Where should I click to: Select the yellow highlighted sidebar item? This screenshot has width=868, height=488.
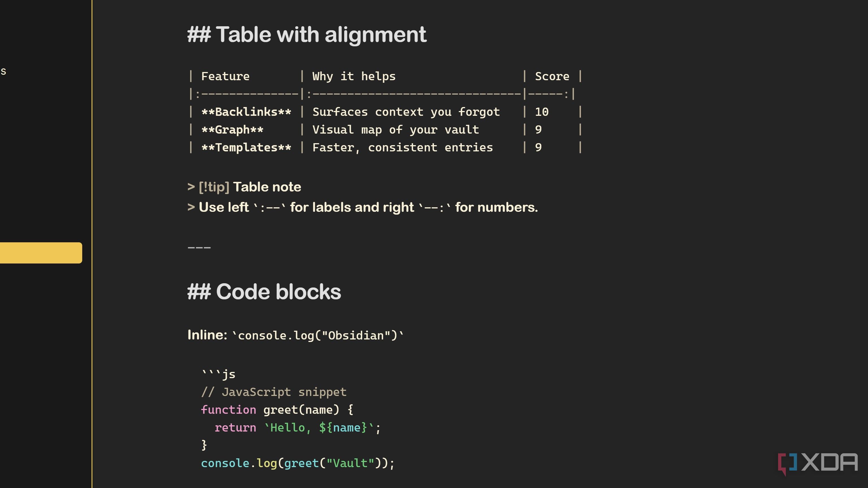coord(40,252)
